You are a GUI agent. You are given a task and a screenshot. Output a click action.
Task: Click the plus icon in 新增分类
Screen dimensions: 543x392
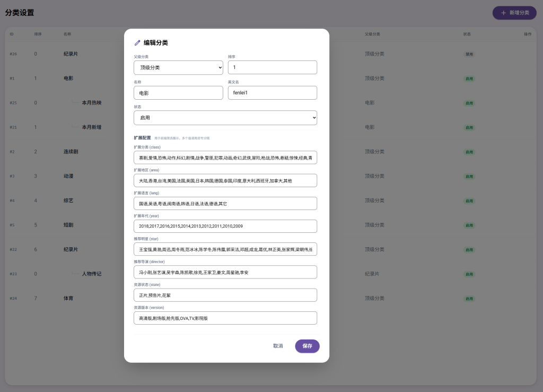pyautogui.click(x=504, y=13)
